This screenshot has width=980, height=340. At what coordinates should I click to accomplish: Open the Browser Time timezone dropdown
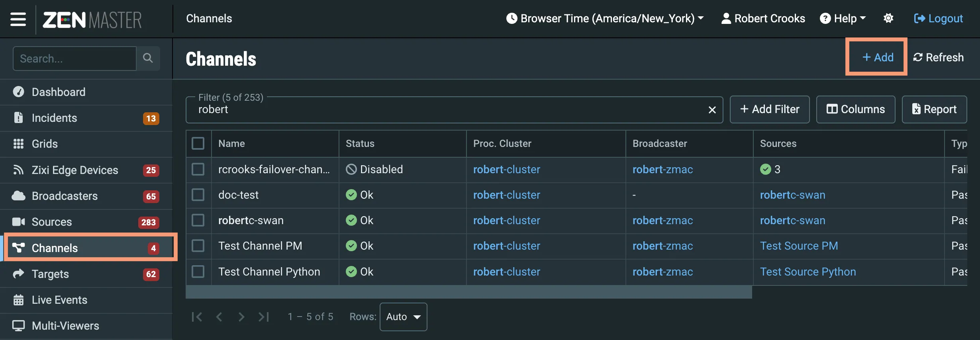605,18
